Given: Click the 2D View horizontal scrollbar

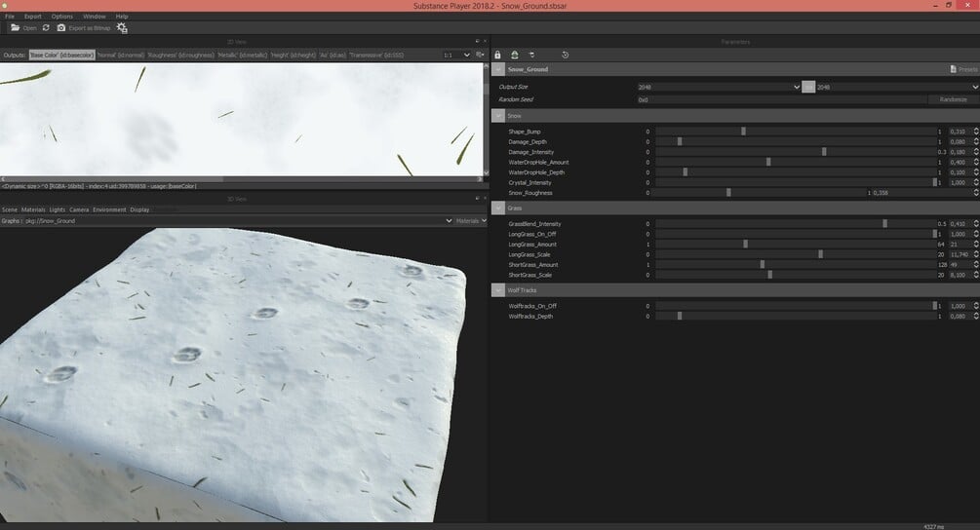Looking at the screenshot, I should point(242,179).
